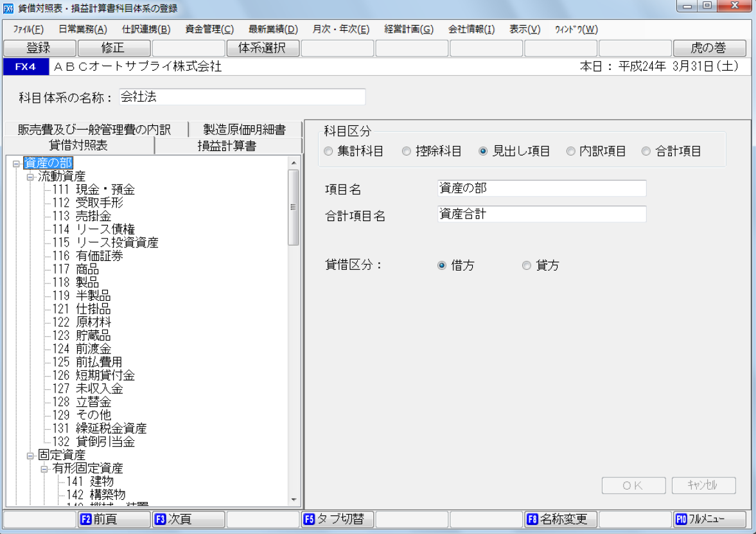Select the 集計科目 radio button
Image resolution: width=756 pixels, height=534 pixels.
[329, 152]
